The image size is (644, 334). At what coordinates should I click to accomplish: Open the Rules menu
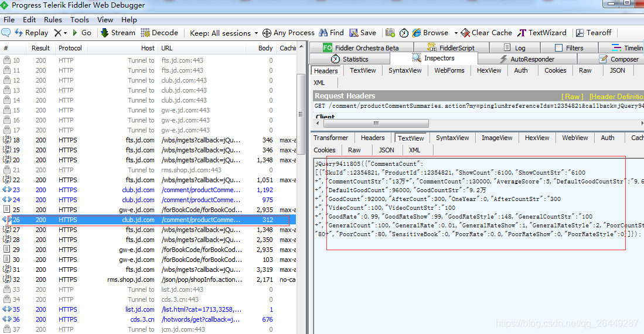53,20
